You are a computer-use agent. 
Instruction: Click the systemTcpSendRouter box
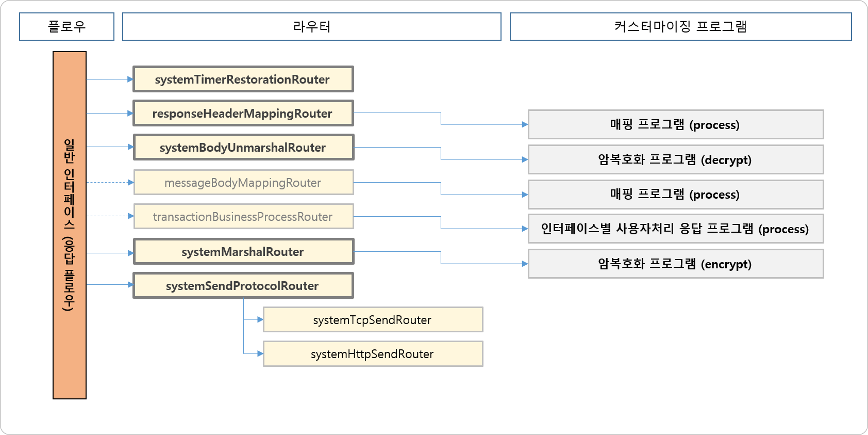click(373, 319)
